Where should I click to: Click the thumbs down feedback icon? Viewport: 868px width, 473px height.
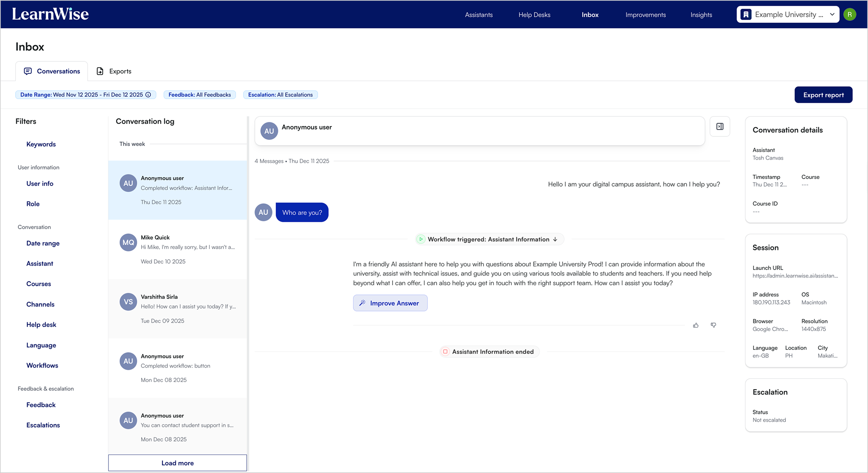pos(713,325)
